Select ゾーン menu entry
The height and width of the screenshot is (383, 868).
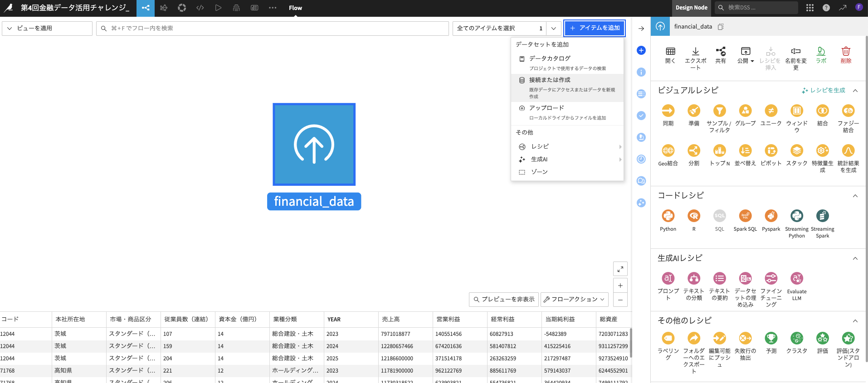pyautogui.click(x=567, y=172)
